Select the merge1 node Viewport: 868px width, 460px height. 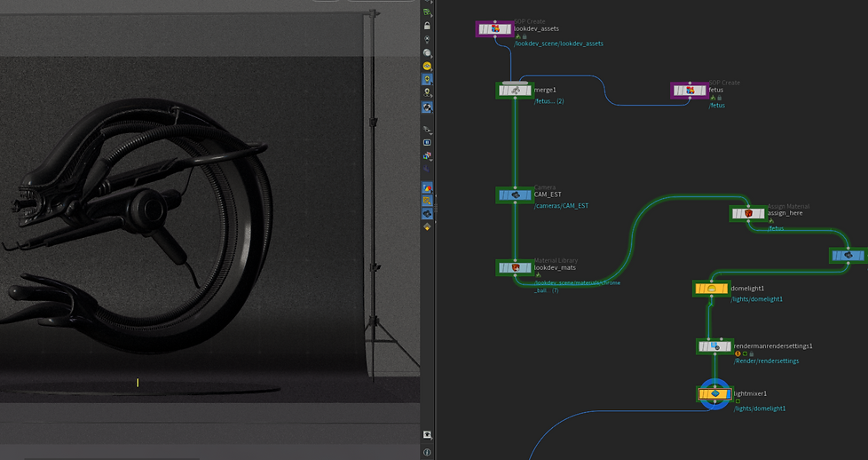(515, 91)
